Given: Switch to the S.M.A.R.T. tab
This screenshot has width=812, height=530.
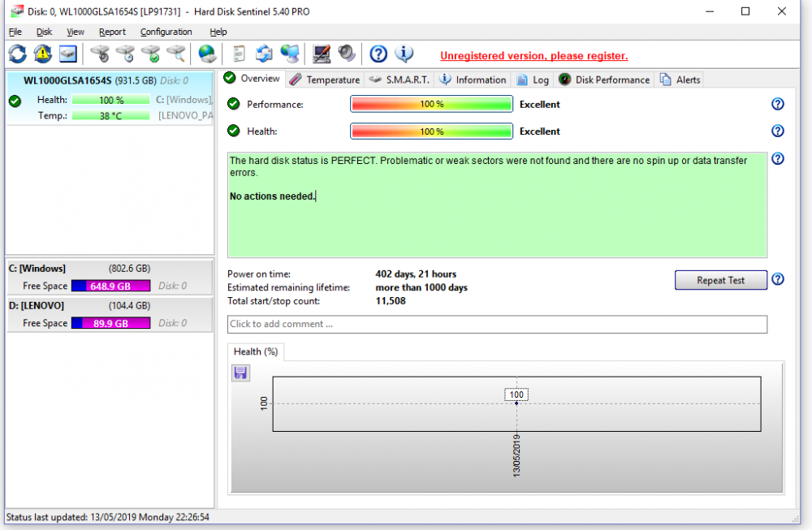Looking at the screenshot, I should point(400,80).
